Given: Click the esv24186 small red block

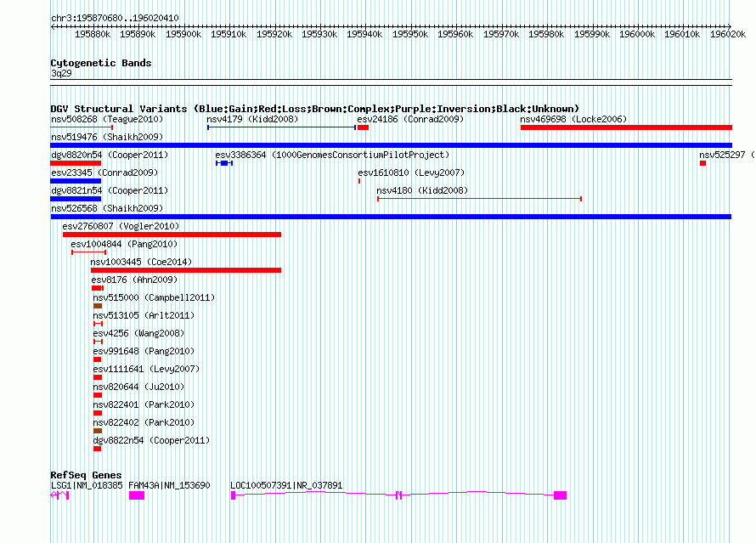Looking at the screenshot, I should coord(363,127).
